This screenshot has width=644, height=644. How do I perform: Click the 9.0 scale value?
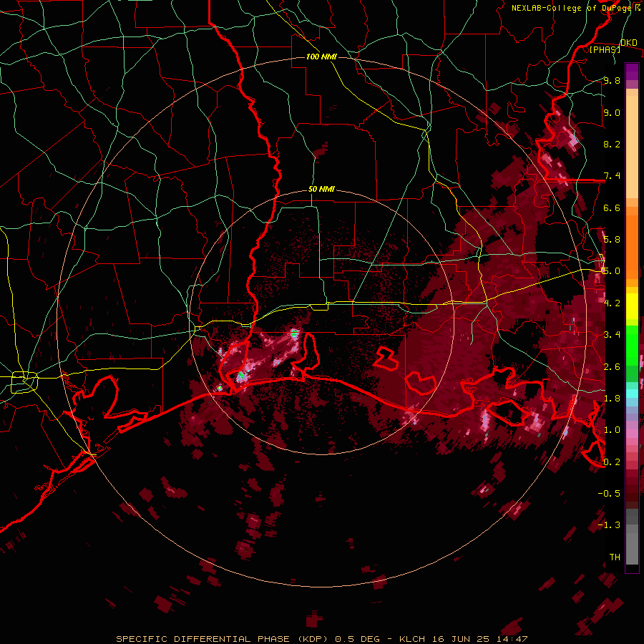(x=612, y=112)
